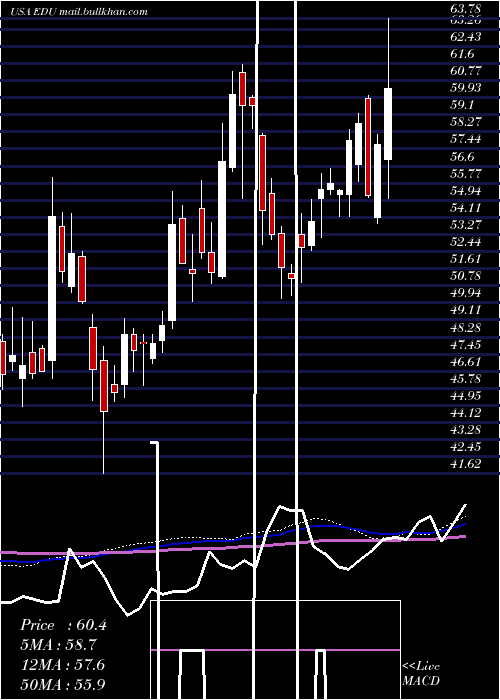Click the '12MA : 57.6' legend text

tap(63, 665)
